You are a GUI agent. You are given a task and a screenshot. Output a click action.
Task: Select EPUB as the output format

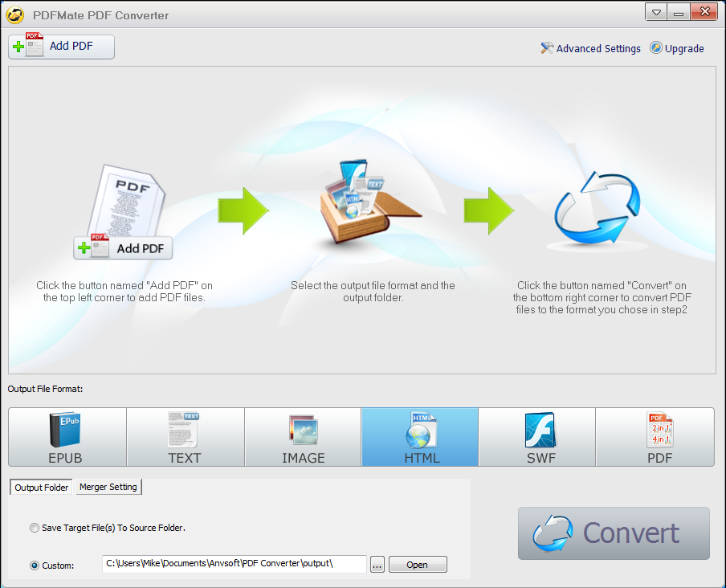66,437
